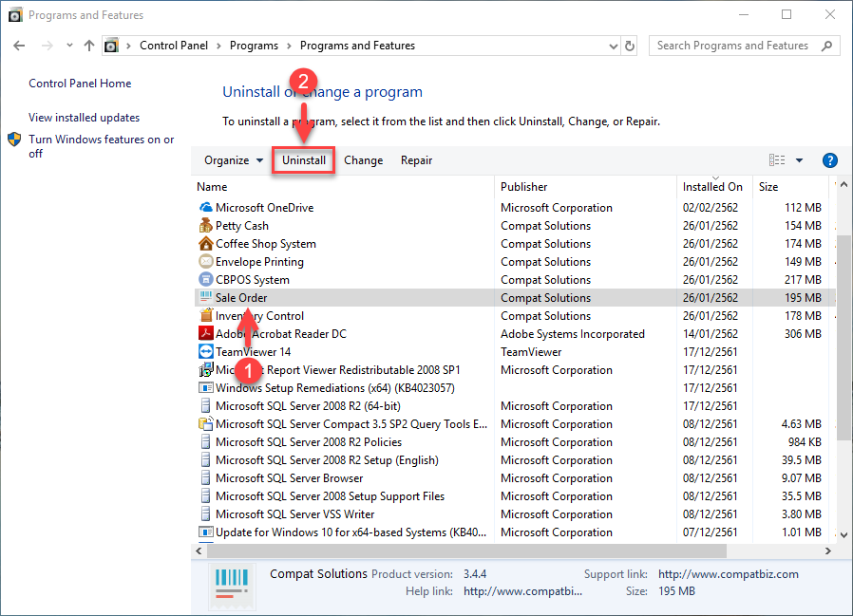This screenshot has height=616, width=853.
Task: Sort by the Name column header
Action: click(x=344, y=186)
